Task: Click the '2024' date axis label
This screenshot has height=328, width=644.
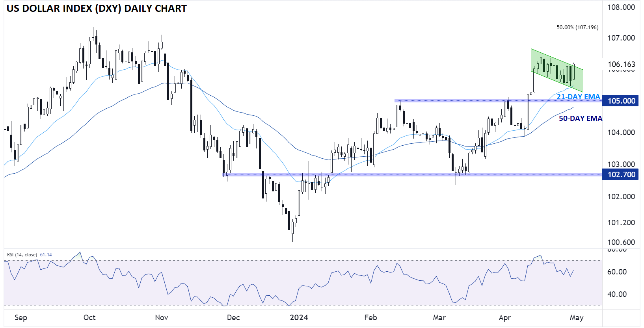Action: point(299,317)
